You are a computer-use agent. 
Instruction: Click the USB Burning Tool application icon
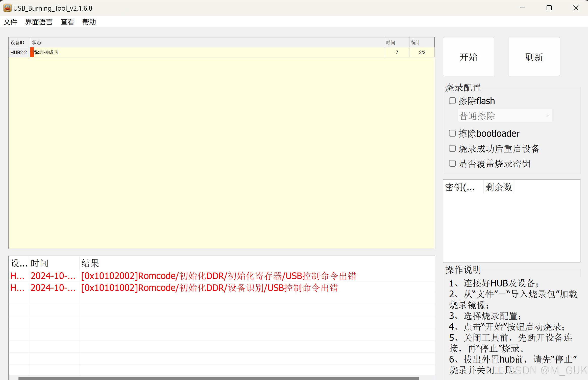[x=7, y=8]
